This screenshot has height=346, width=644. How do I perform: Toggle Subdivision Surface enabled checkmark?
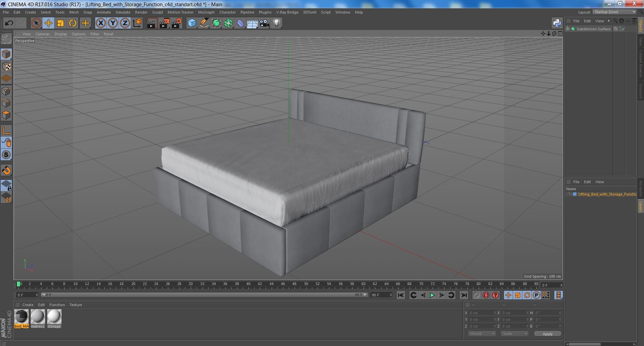[x=623, y=29]
